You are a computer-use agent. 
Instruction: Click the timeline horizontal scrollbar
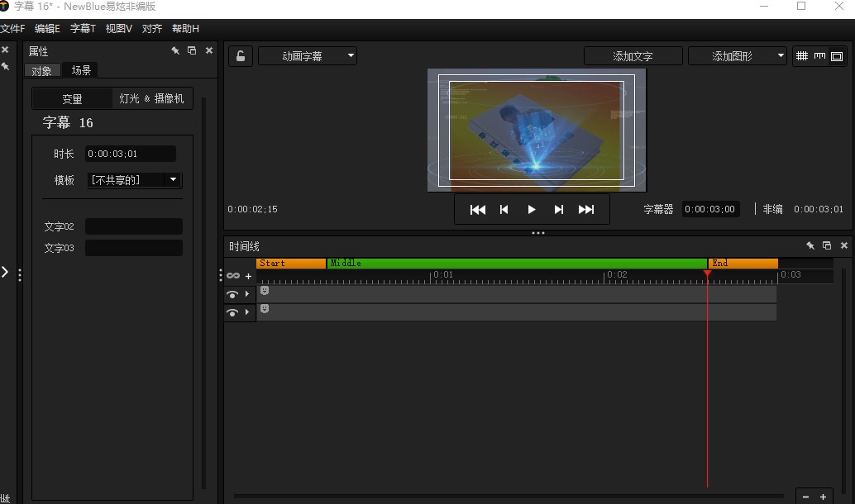point(509,497)
